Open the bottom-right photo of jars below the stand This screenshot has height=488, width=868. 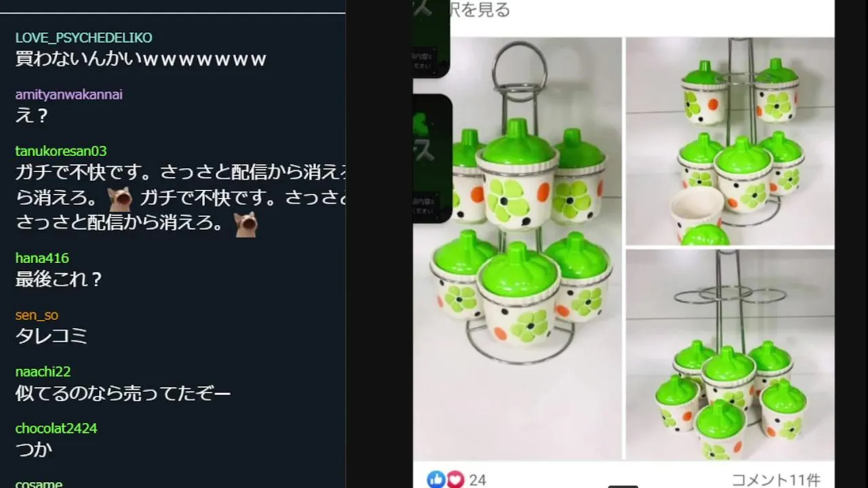[x=730, y=354]
